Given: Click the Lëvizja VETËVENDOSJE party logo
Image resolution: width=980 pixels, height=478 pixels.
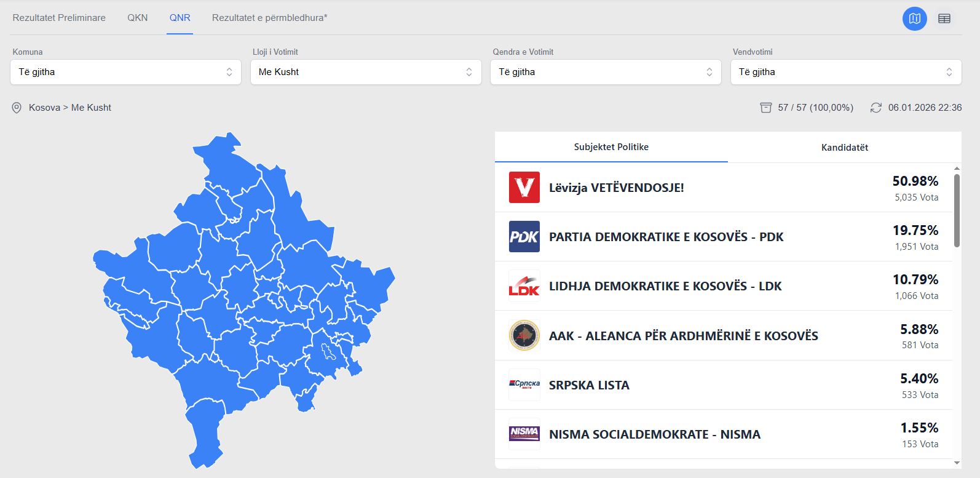Looking at the screenshot, I should [x=524, y=187].
